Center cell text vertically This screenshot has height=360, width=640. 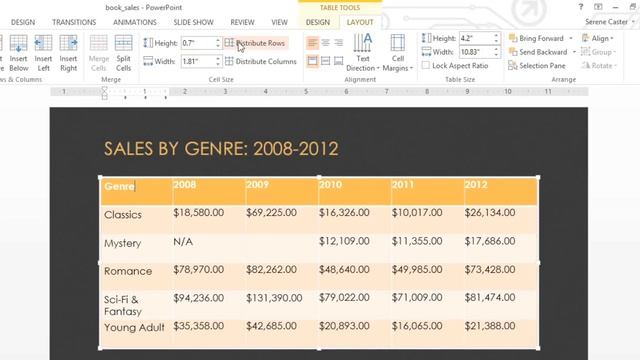coord(325,61)
